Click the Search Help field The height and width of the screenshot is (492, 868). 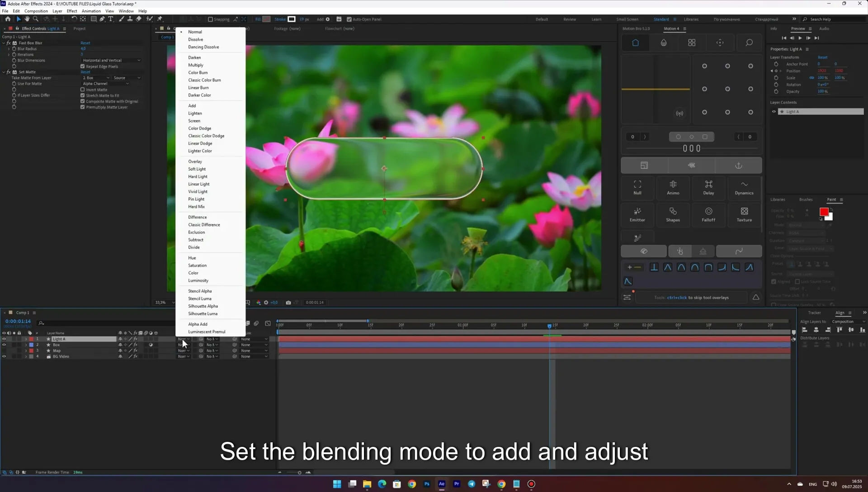(835, 19)
